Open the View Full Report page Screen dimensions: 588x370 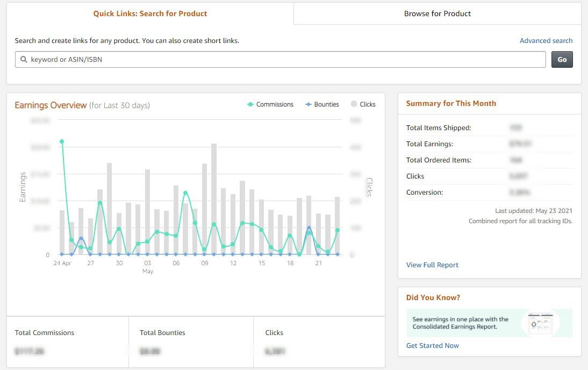[x=432, y=265]
